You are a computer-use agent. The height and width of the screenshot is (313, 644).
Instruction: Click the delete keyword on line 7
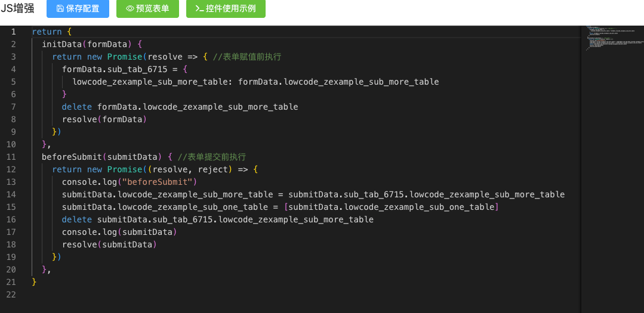77,107
